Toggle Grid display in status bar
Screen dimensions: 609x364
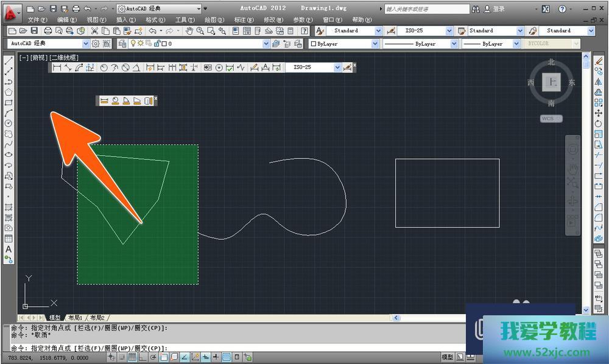[132, 357]
